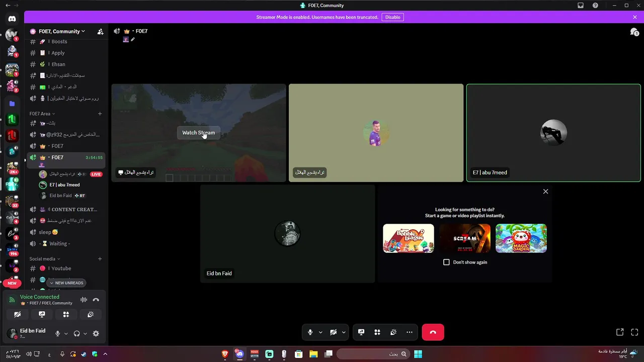
Task: Expand the FOE7, Community server dropdown
Action: tap(62, 31)
